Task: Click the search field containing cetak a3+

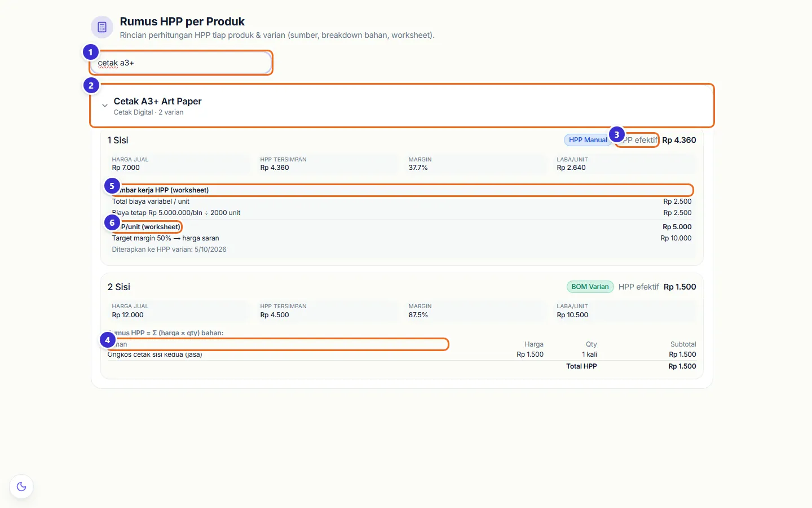Action: point(181,63)
